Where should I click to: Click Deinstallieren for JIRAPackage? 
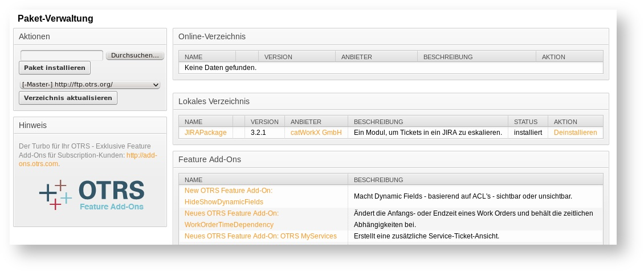click(575, 133)
